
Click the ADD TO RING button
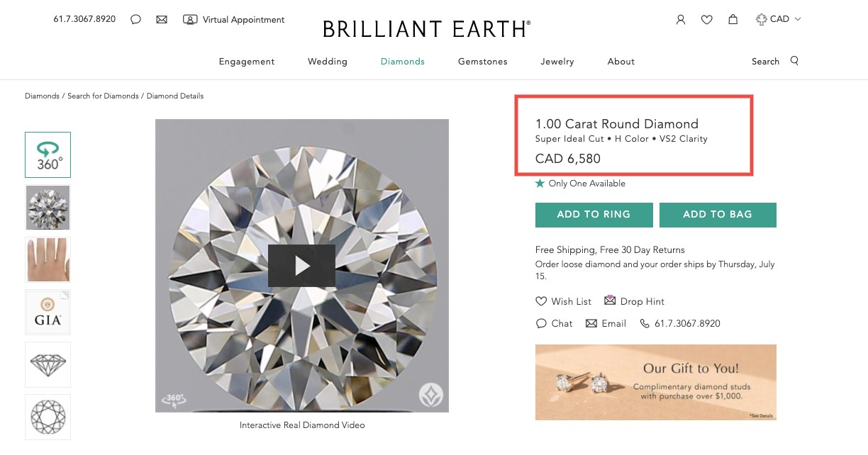[x=594, y=214]
